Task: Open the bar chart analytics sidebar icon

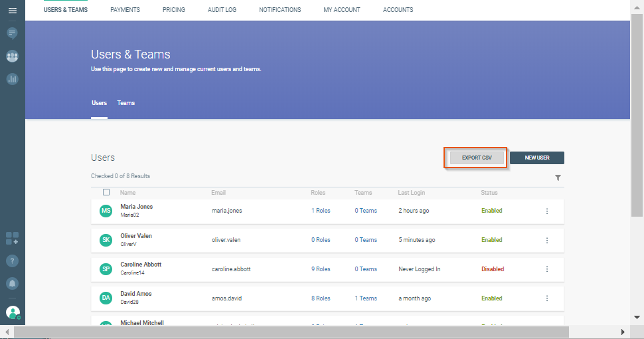Action: pos(12,79)
